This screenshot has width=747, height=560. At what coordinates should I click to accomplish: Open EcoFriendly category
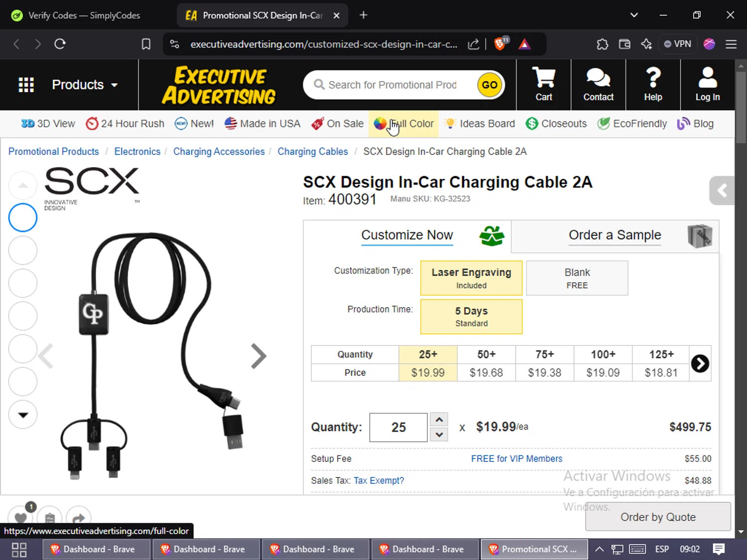[632, 123]
